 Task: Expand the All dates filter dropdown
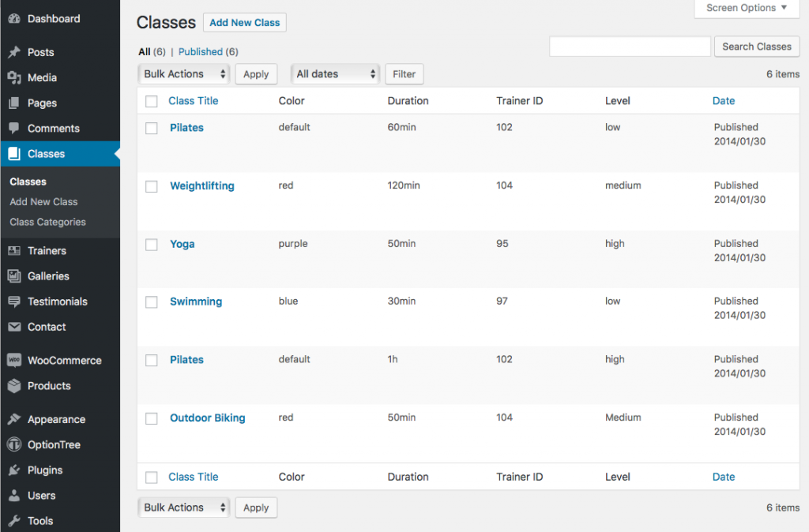tap(335, 73)
